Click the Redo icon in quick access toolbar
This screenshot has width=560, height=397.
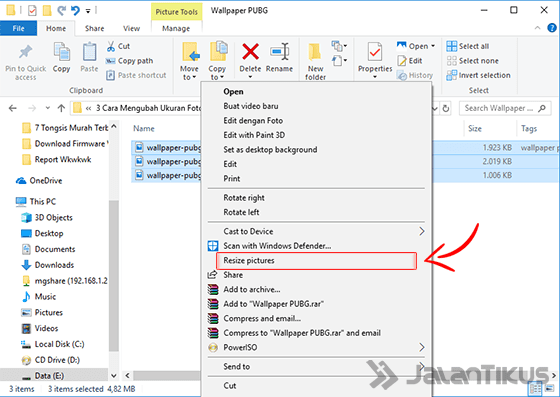(61, 10)
